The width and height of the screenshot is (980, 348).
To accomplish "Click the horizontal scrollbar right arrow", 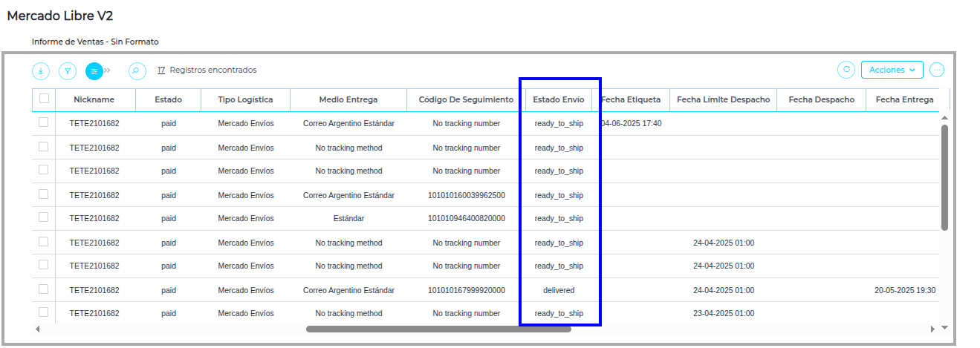I will pyautogui.click(x=933, y=329).
